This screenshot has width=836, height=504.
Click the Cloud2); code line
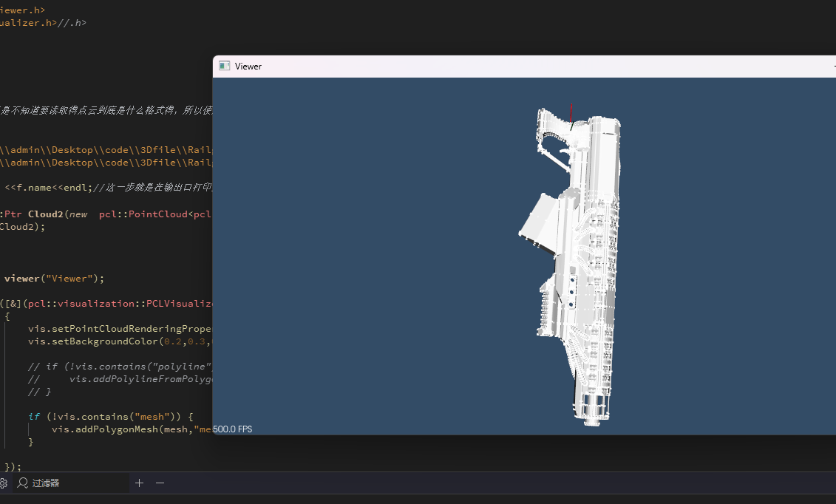tap(22, 227)
